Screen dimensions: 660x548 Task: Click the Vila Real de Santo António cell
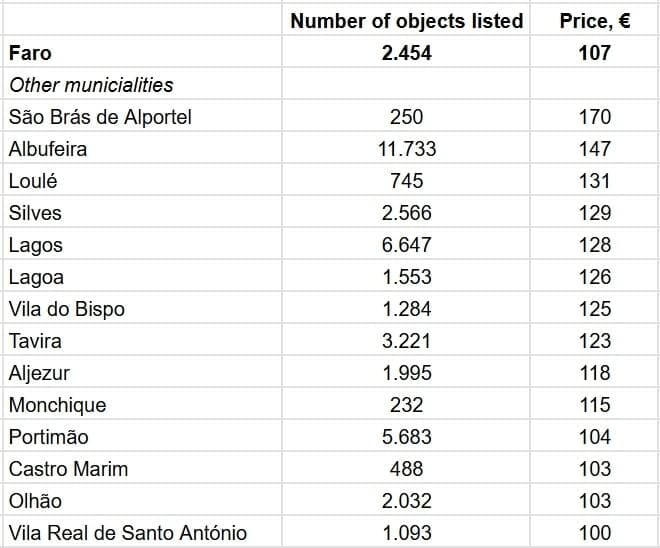pos(127,533)
